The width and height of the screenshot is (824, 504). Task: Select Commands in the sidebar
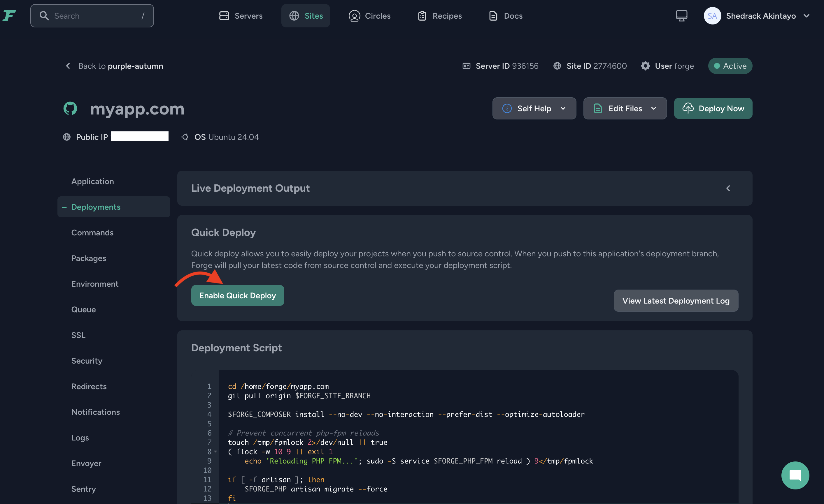[x=92, y=232]
